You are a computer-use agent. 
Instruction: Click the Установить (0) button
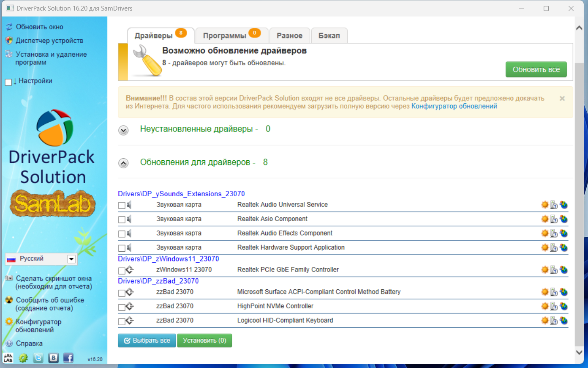click(x=204, y=341)
